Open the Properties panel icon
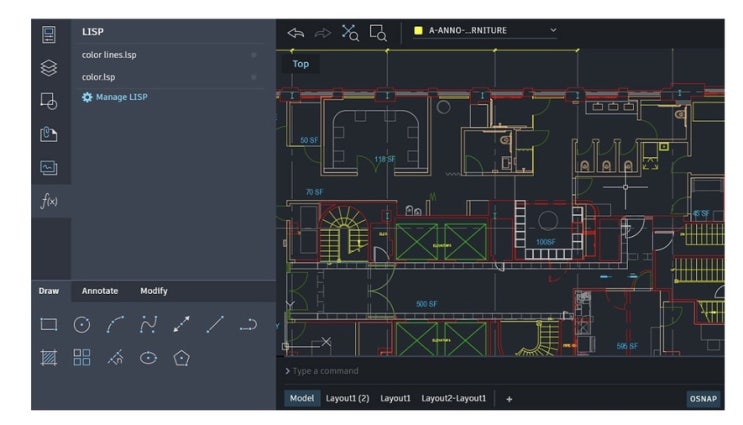The image size is (743, 425). click(49, 35)
